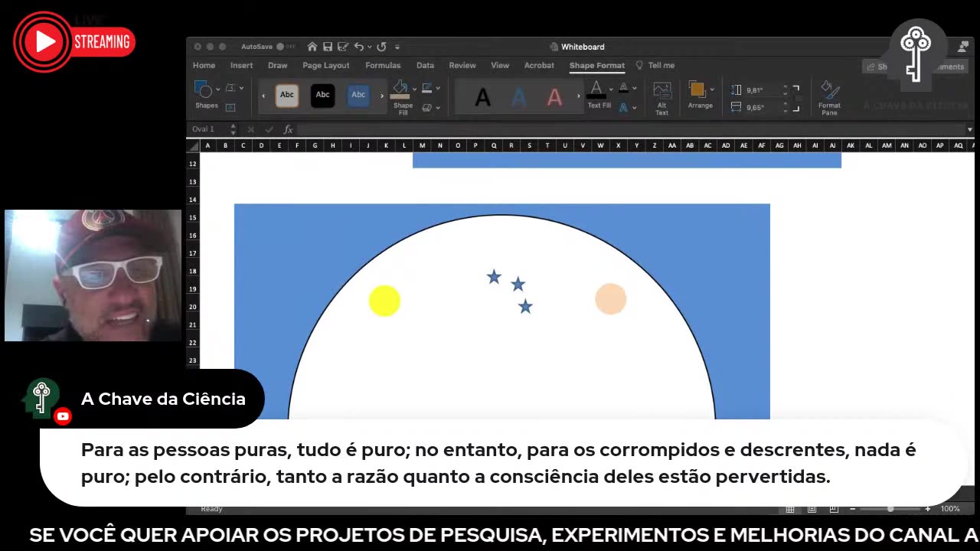Open the Review tab
Image resolution: width=980 pixels, height=551 pixels.
pyautogui.click(x=462, y=65)
